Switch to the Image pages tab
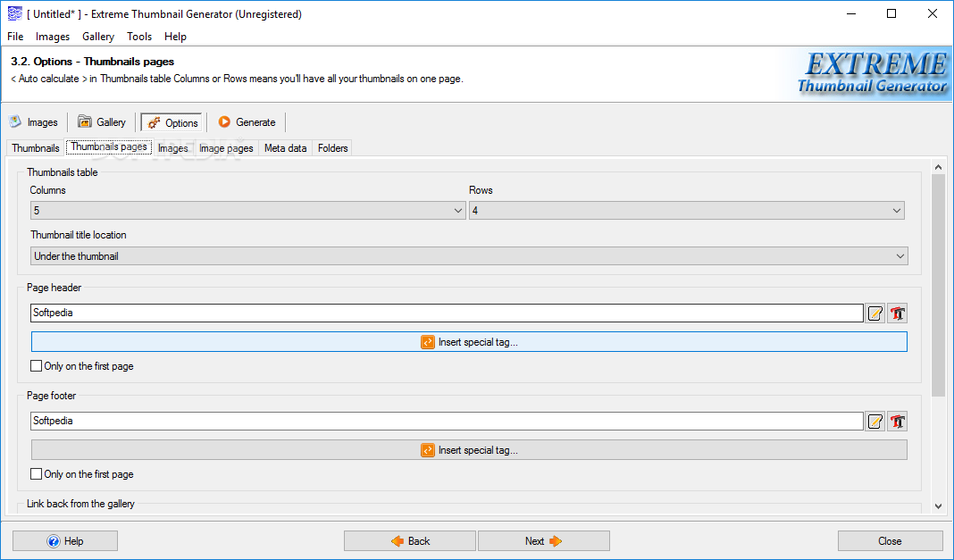Viewport: 954px width, 560px height. pyautogui.click(x=226, y=147)
